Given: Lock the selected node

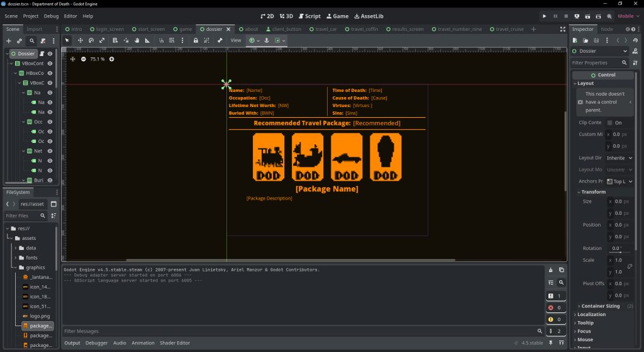Looking at the screenshot, I should click(x=196, y=40).
